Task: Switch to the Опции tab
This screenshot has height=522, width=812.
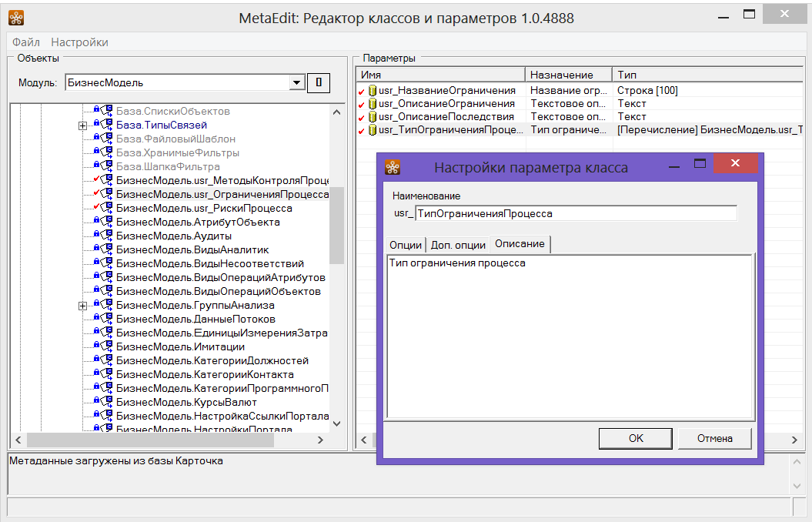Action: pyautogui.click(x=406, y=244)
